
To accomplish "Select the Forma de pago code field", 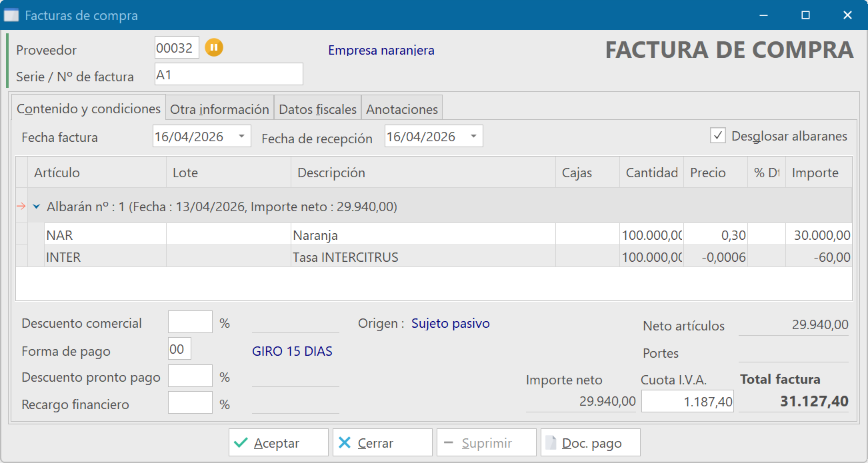I will pyautogui.click(x=179, y=349).
